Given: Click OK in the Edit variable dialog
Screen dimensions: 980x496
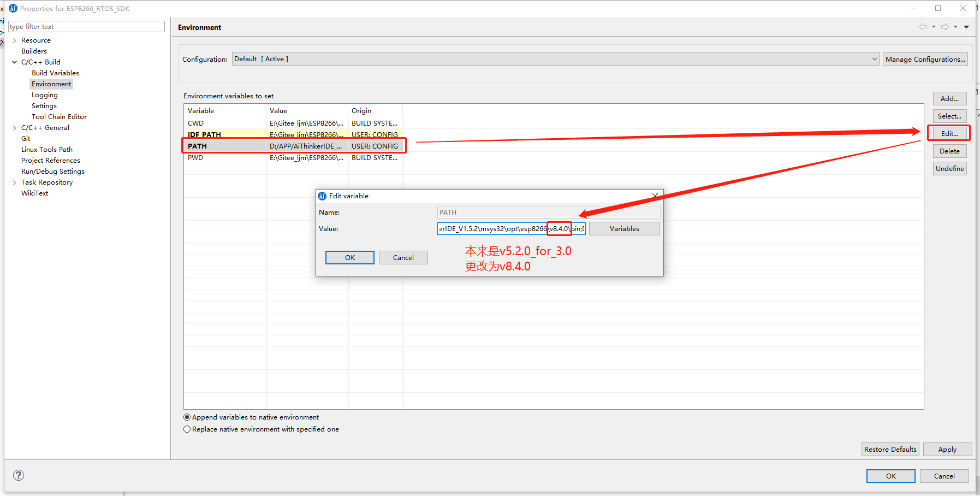Looking at the screenshot, I should pyautogui.click(x=349, y=257).
